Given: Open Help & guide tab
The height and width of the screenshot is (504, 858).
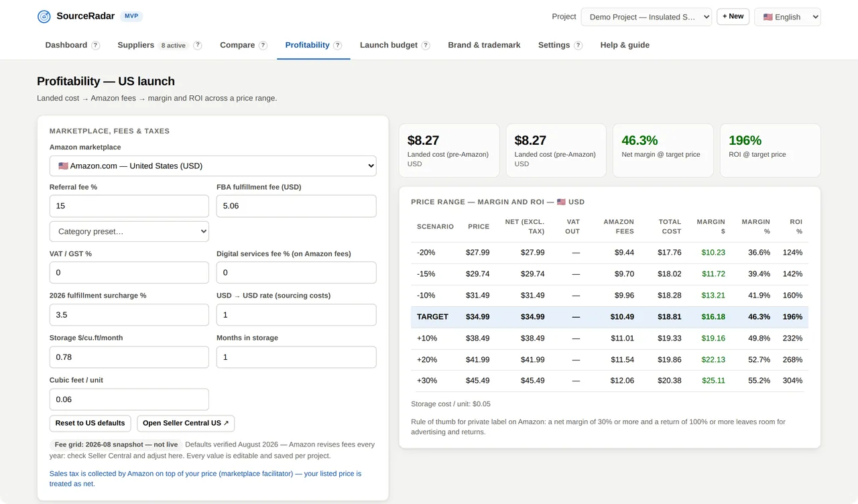Looking at the screenshot, I should click(625, 45).
